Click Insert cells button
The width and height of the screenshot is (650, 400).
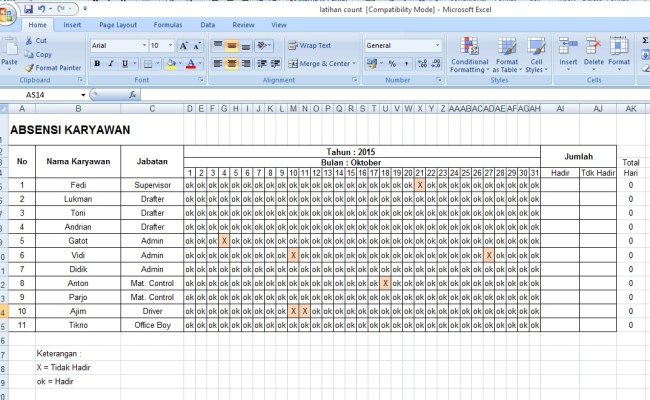[x=568, y=53]
